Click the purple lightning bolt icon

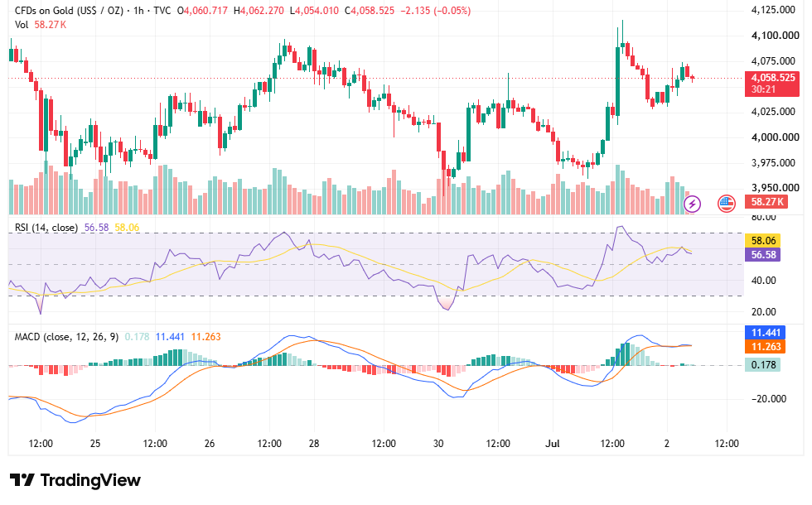pyautogui.click(x=693, y=204)
